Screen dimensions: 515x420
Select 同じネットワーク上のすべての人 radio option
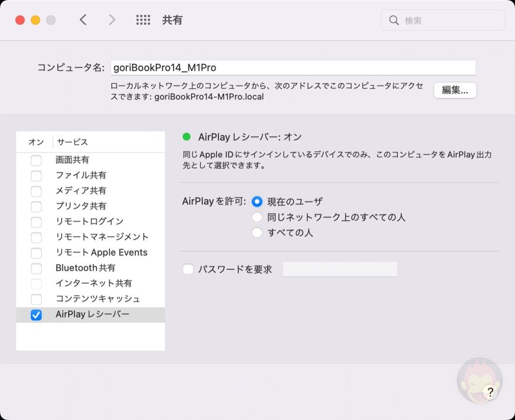[257, 217]
